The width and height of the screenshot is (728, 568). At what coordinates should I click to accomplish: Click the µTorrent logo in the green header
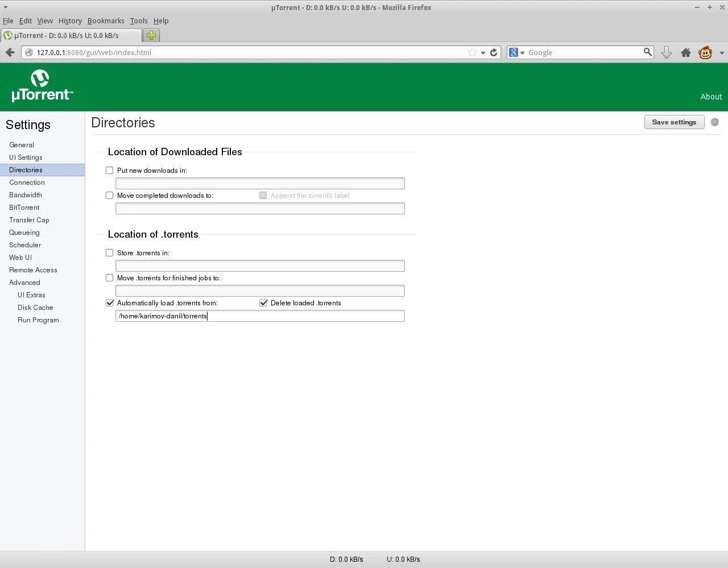42,86
